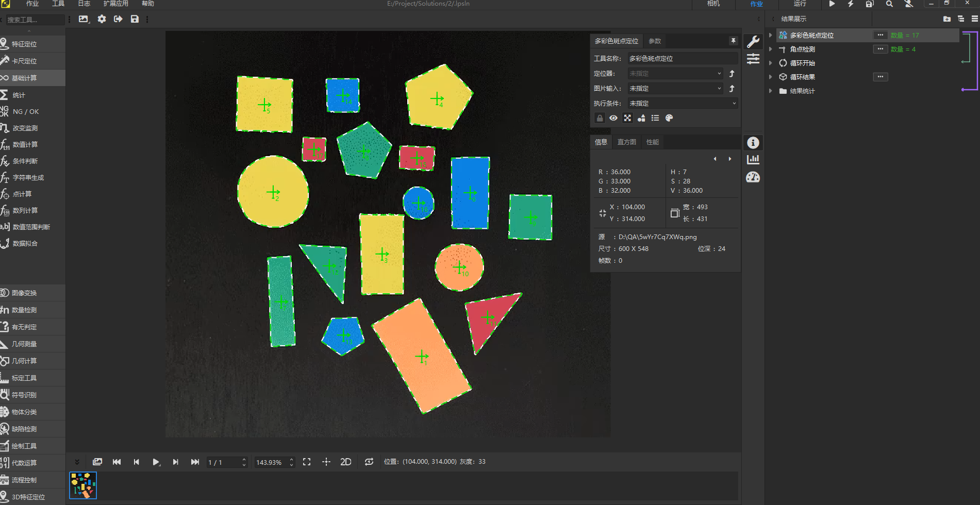Toggle the eye visibility icon
The image size is (980, 505).
pos(613,118)
